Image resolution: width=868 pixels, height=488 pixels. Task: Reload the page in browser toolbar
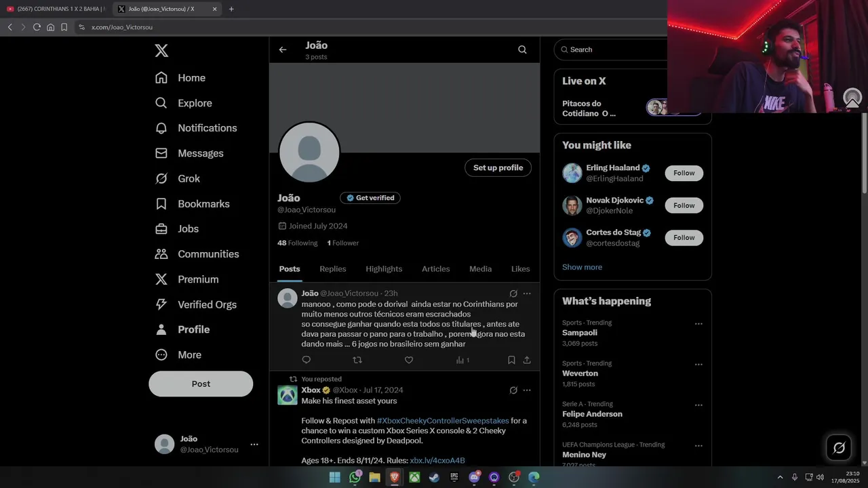tap(37, 27)
